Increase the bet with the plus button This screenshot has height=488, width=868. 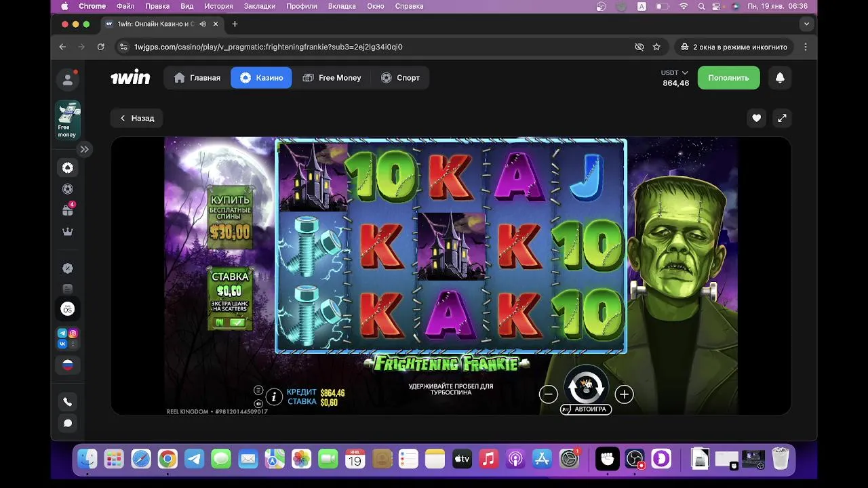click(x=624, y=394)
